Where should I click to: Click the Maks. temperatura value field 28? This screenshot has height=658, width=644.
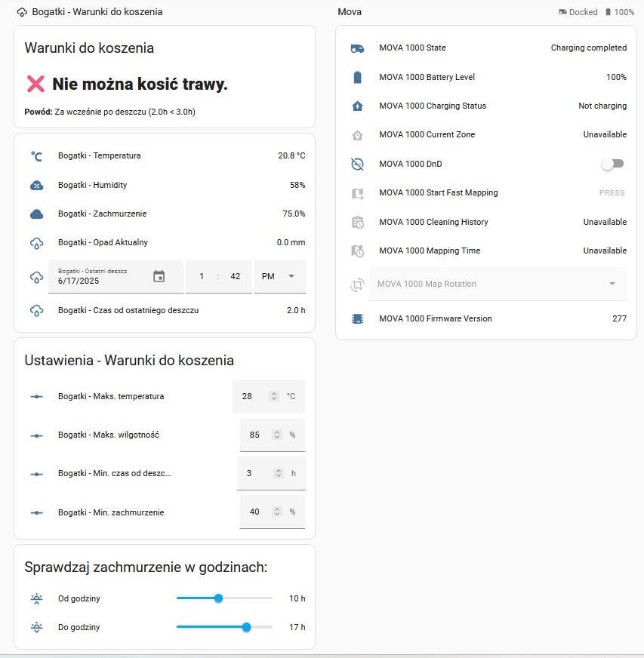click(269, 397)
